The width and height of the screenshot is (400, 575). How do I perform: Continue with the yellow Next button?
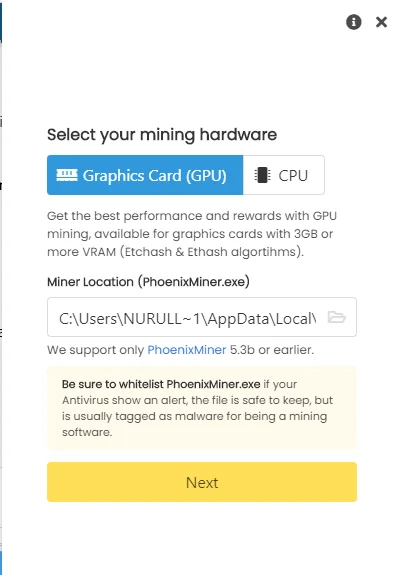pyautogui.click(x=202, y=482)
